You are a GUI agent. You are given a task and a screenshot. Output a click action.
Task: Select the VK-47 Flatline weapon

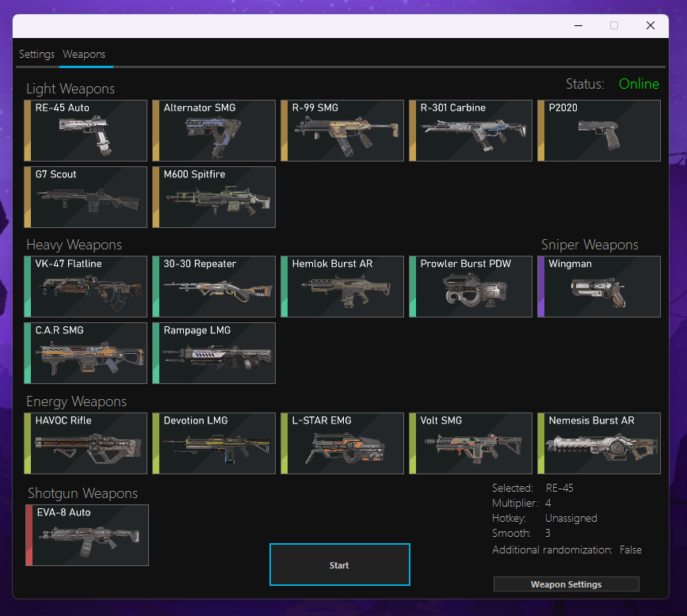pos(87,287)
